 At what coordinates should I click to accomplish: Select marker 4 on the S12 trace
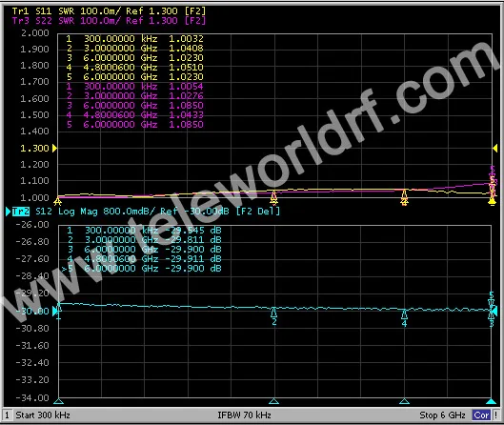[x=404, y=318]
